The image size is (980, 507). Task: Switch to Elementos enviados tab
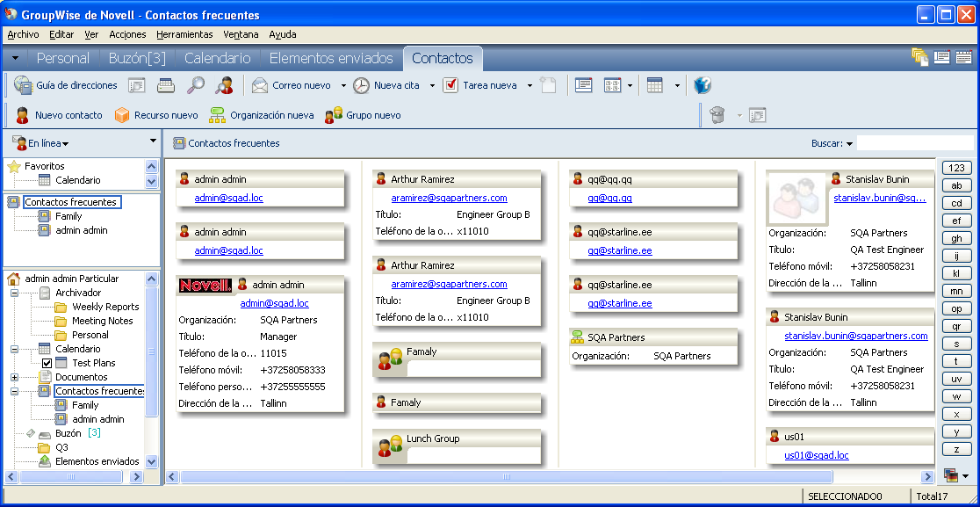(x=331, y=58)
